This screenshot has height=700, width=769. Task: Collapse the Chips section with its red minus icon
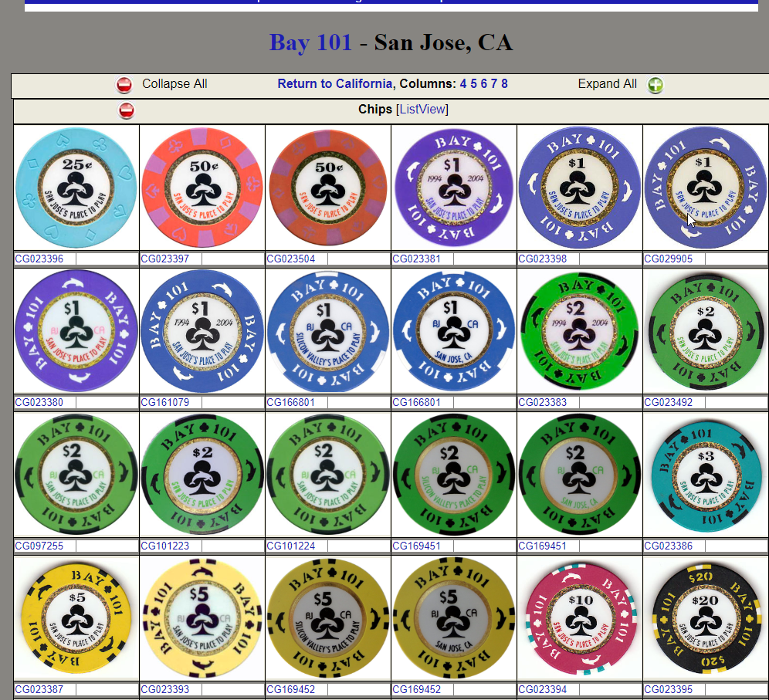(x=127, y=110)
